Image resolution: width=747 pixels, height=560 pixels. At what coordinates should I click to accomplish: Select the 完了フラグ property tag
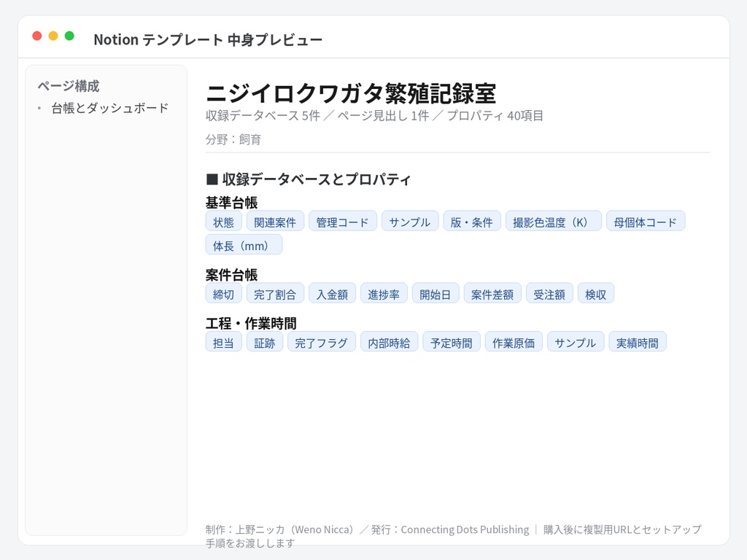pyautogui.click(x=322, y=343)
